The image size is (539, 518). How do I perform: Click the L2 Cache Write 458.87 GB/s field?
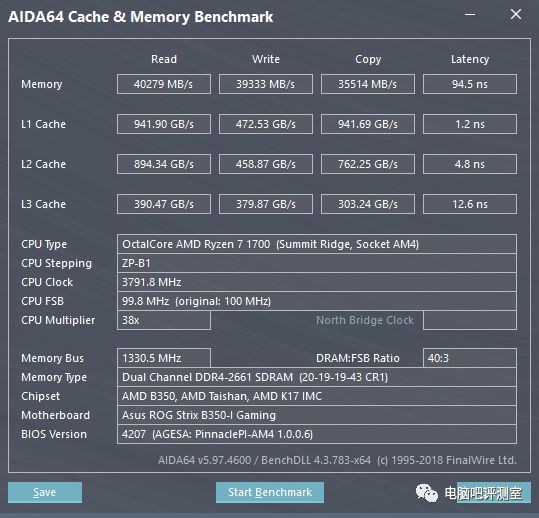266,164
